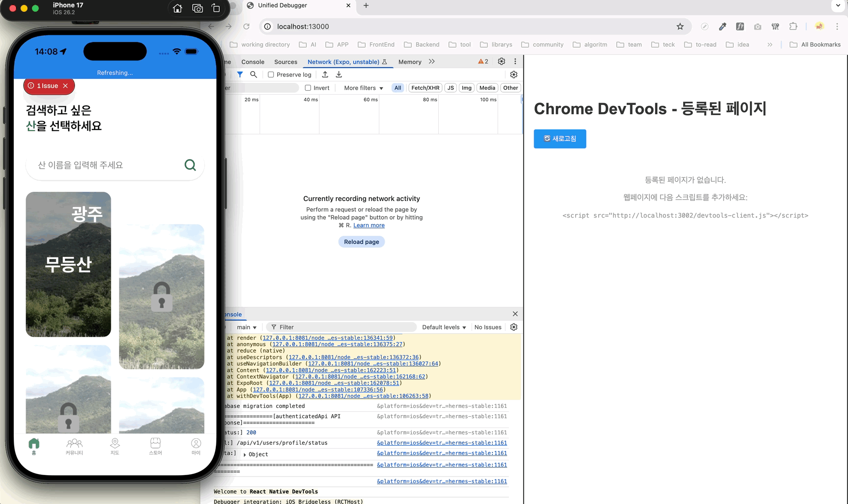The height and width of the screenshot is (504, 848).
Task: Open the community tab in app
Action: [x=74, y=446]
